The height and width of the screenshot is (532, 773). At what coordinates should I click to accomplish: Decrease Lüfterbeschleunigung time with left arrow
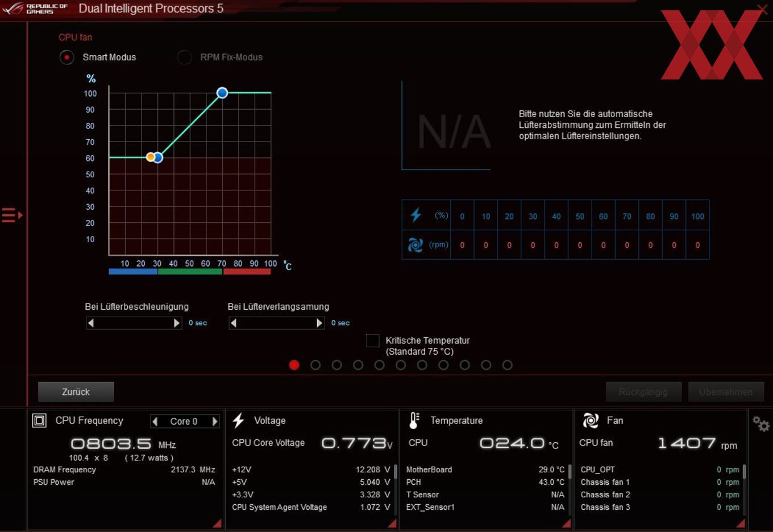click(x=90, y=323)
